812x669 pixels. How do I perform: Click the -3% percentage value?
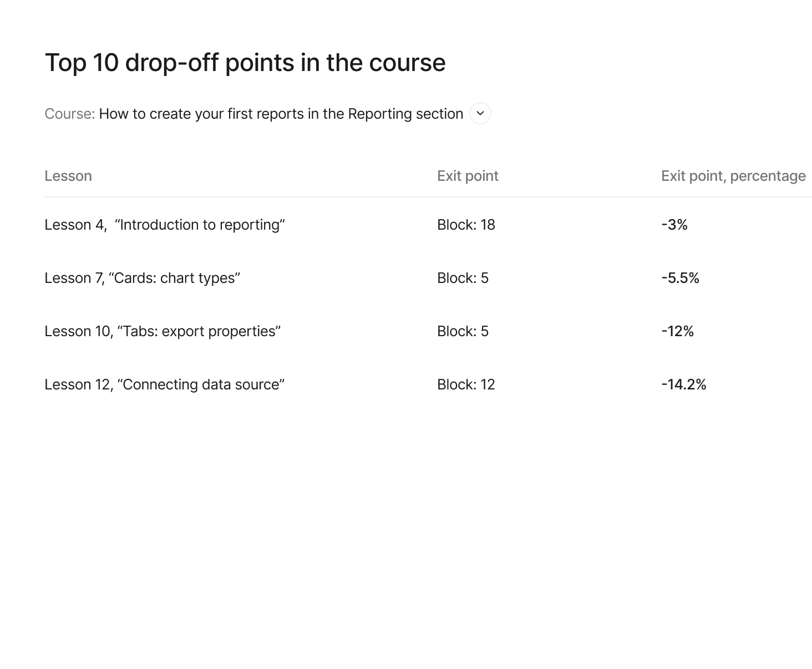[674, 225]
